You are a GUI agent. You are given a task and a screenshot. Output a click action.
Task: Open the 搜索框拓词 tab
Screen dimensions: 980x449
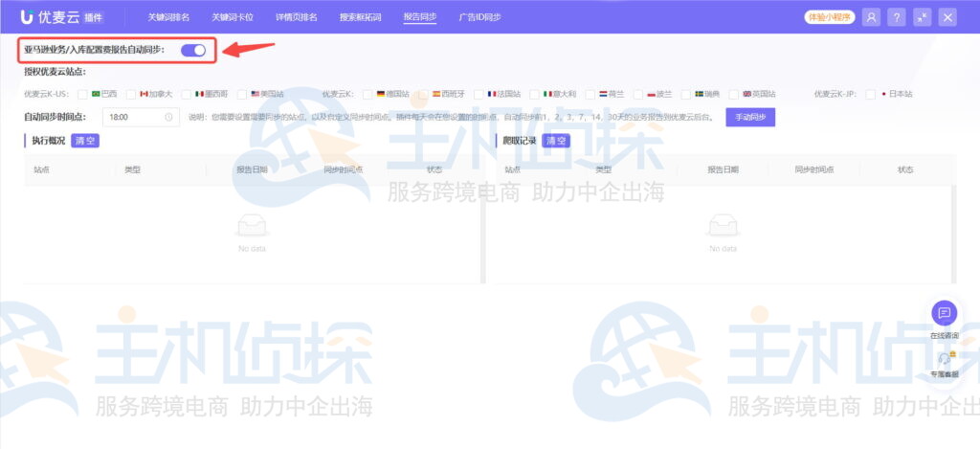point(360,17)
